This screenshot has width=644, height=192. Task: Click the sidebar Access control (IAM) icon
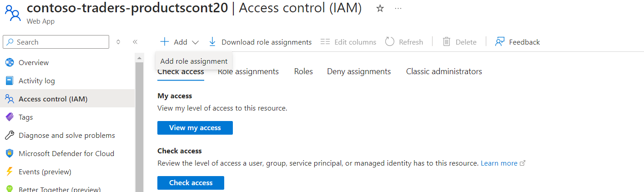[x=10, y=99]
